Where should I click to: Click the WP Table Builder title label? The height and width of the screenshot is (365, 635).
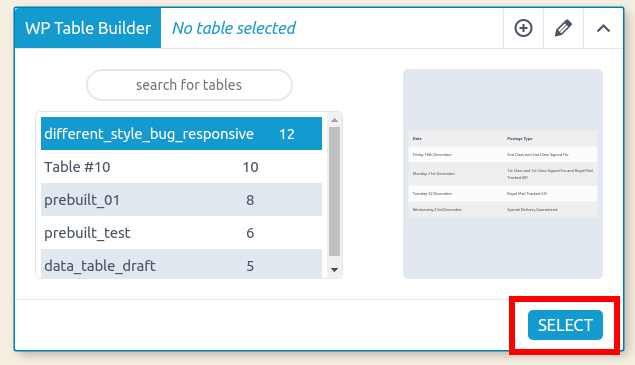(88, 28)
